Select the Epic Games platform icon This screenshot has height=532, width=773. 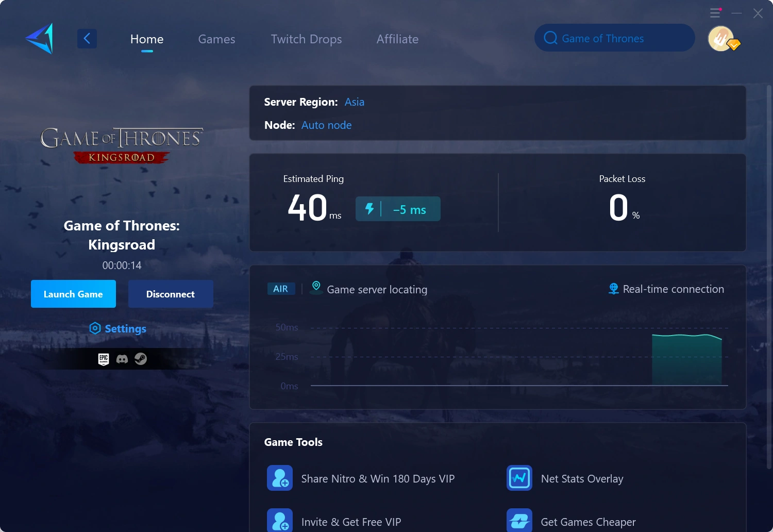tap(104, 359)
